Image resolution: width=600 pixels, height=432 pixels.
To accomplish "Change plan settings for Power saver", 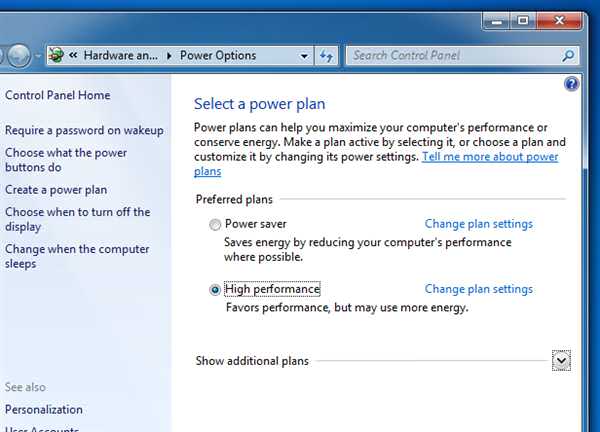I will point(479,224).
